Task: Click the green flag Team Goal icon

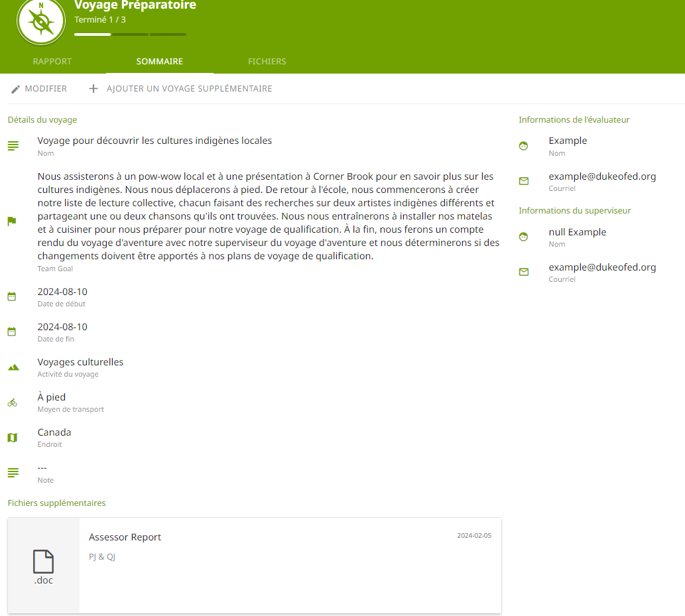Action: (x=12, y=221)
